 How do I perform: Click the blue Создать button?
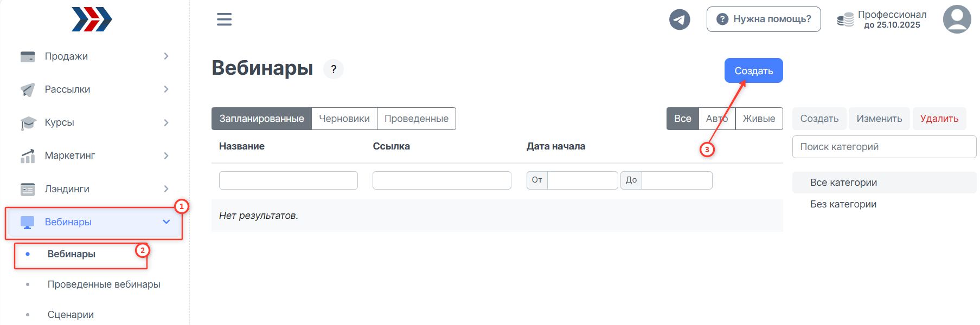pyautogui.click(x=753, y=70)
